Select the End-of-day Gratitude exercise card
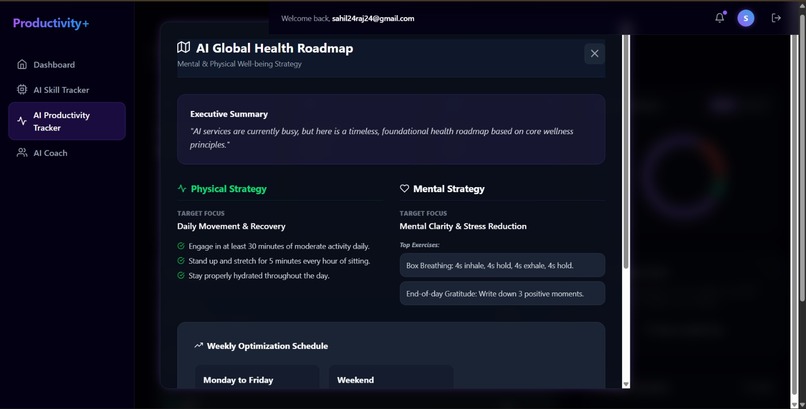The image size is (806, 409). coord(502,293)
